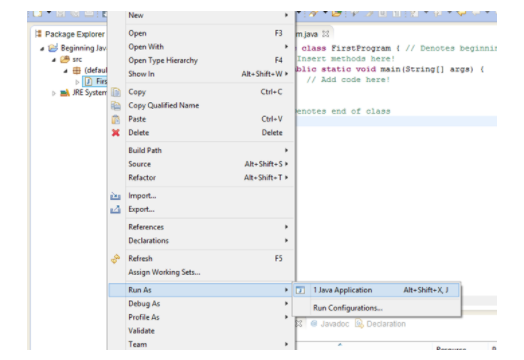Select the Package Explorer tab
Screen dimensions: 524x360
pyautogui.click(x=70, y=34)
